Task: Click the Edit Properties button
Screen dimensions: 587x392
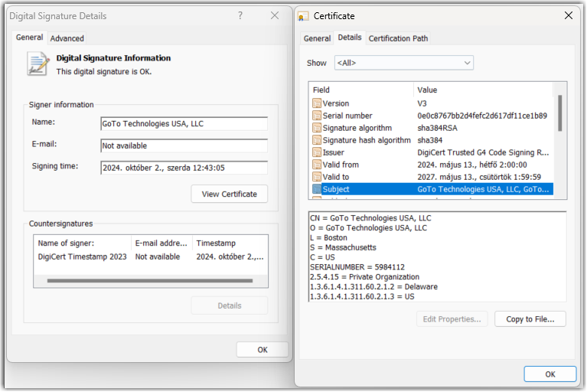Action: click(x=452, y=319)
